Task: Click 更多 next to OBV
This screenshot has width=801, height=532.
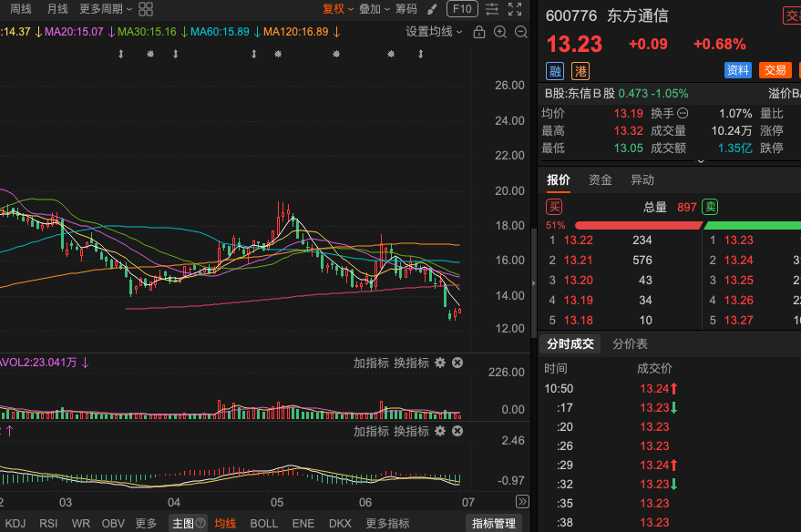Action: (146, 523)
